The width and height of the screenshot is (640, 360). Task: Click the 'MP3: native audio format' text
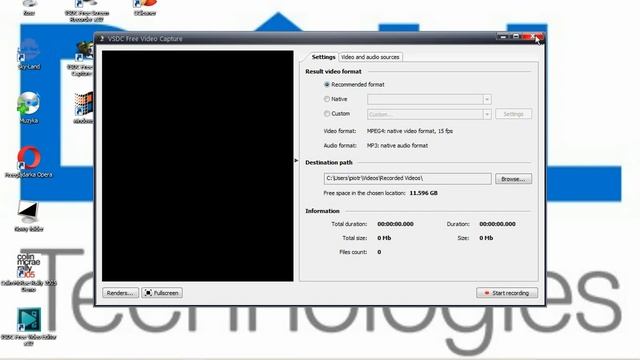tap(397, 145)
